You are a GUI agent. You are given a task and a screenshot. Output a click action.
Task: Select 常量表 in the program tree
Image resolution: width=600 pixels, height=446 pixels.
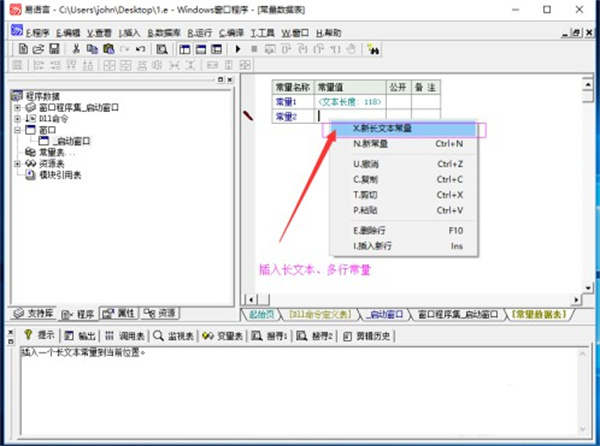click(57, 153)
